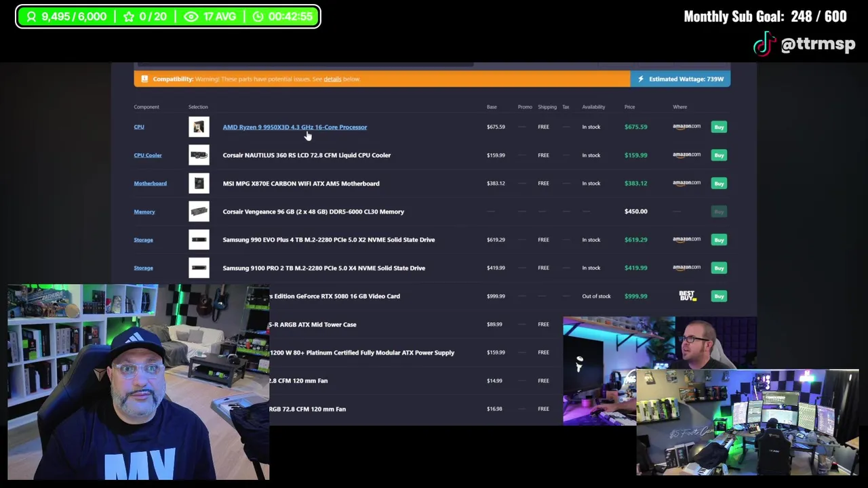Open Corsair Vengeance 96 GB memory link
This screenshot has width=868, height=488.
click(313, 211)
